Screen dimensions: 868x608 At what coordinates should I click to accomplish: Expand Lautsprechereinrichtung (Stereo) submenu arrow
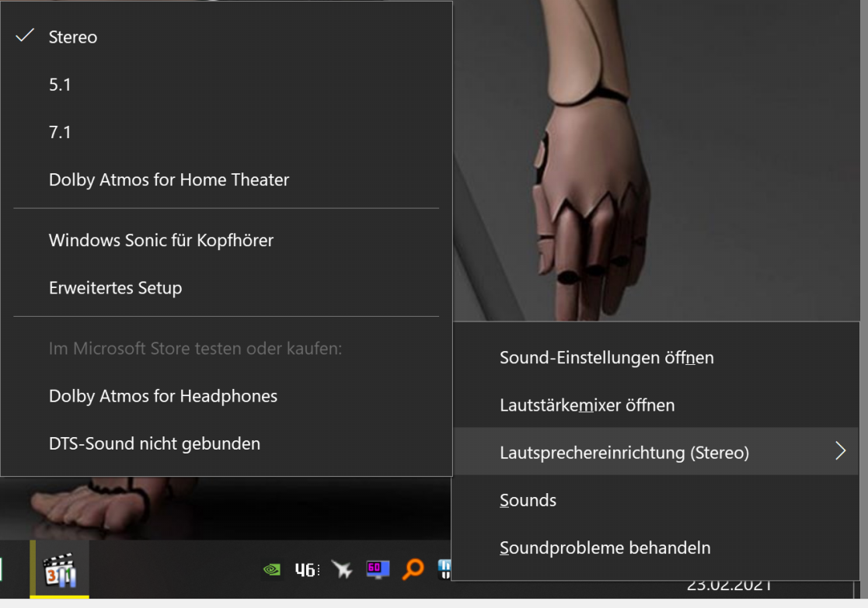tap(840, 451)
